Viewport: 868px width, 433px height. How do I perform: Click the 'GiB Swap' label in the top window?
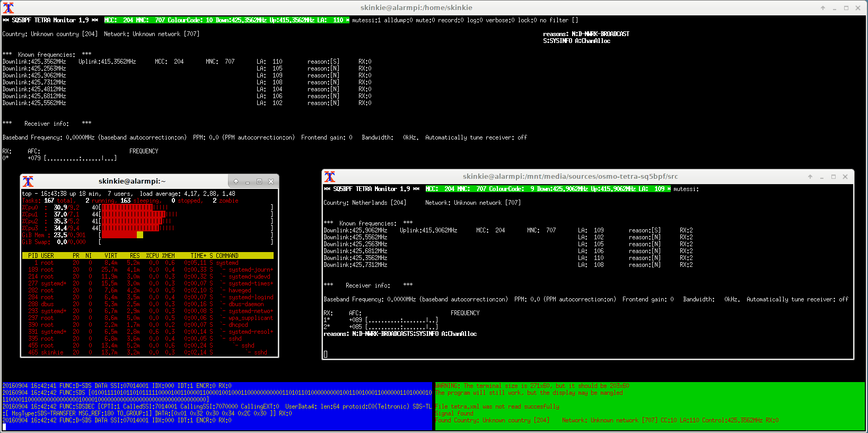36,242
